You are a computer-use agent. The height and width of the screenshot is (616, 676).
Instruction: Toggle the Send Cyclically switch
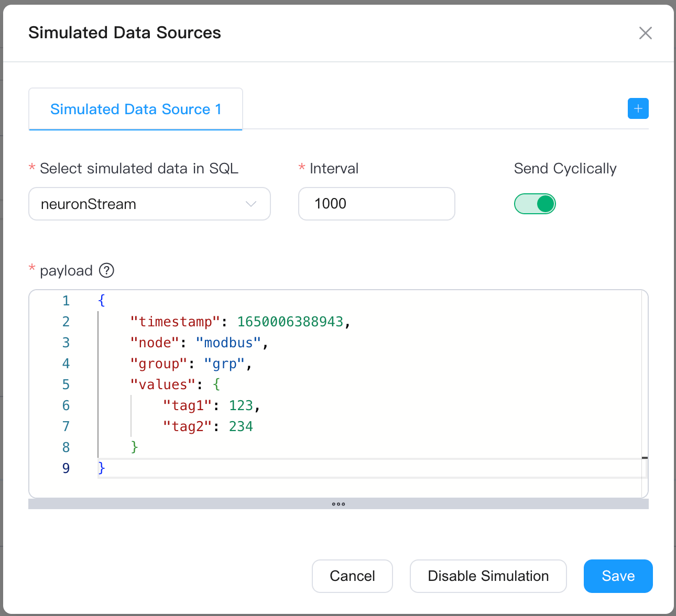coord(535,204)
